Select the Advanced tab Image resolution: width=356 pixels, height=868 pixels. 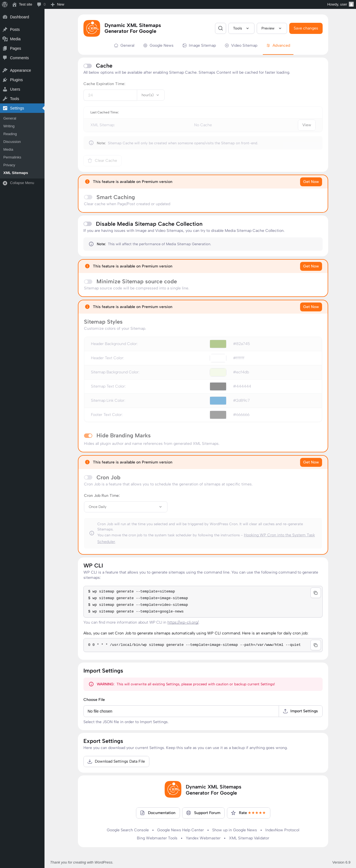point(278,46)
